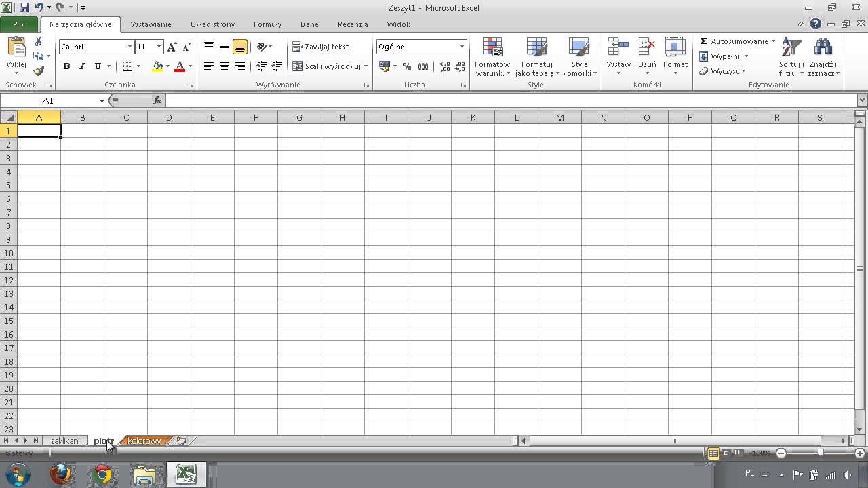This screenshot has height=488, width=868.
Task: Click the cut scissors icon
Action: click(x=39, y=42)
